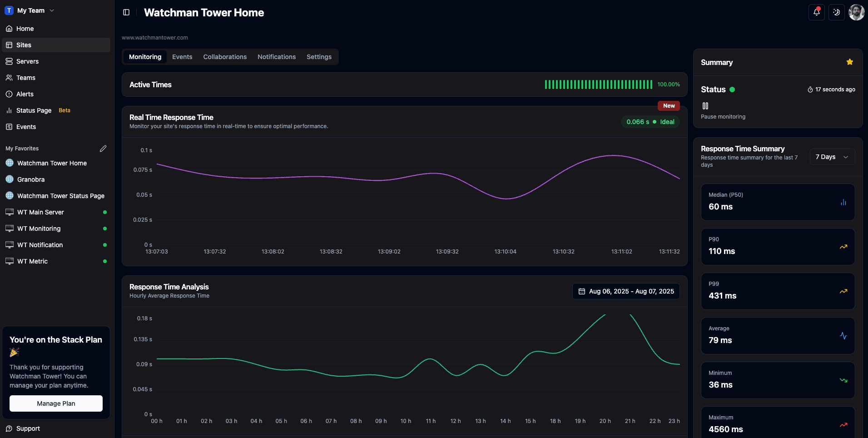Edit My Favorites with pencil icon
Viewport: 868px width, 438px height.
103,149
